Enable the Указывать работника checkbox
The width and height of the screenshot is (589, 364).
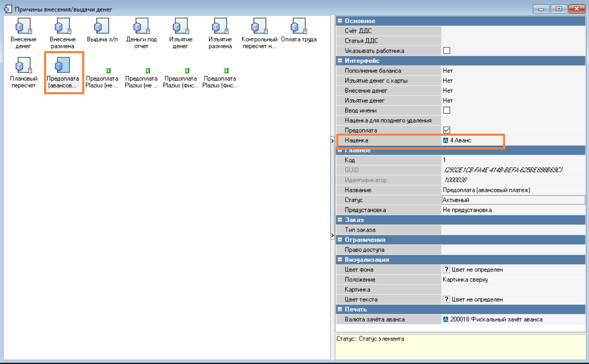[446, 51]
